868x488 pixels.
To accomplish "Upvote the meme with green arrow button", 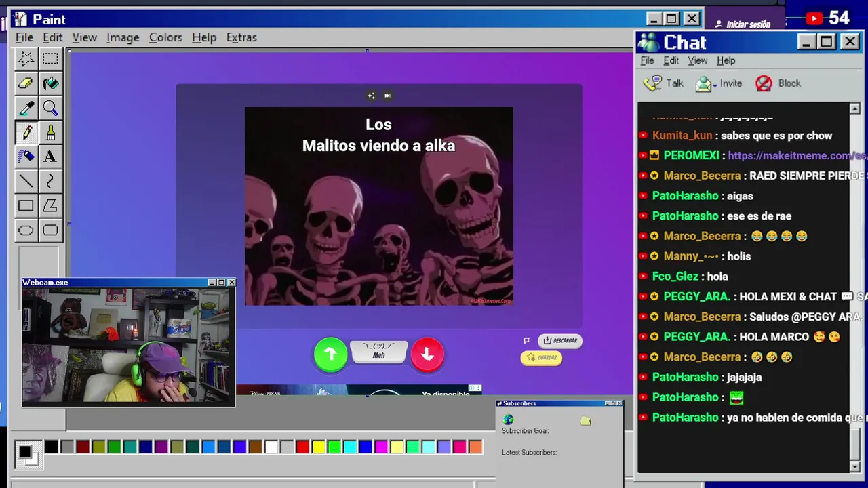I will click(x=330, y=354).
